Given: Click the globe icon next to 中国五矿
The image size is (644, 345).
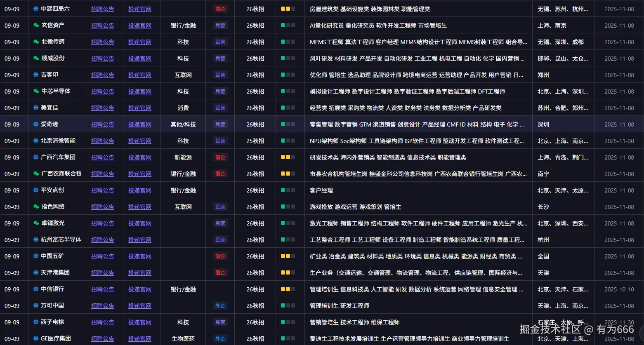Looking at the screenshot, I should tap(35, 256).
